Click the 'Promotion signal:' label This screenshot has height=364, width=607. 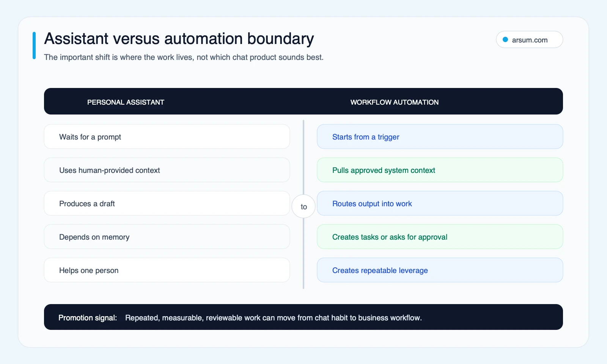click(x=88, y=318)
